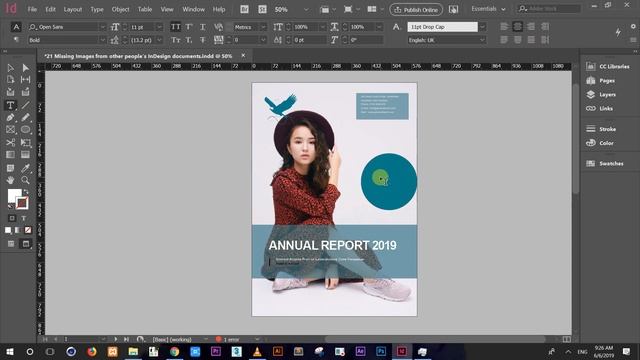Open Adobe Stock icon in top bar
This screenshot has width=640, height=360.
tap(262, 9)
